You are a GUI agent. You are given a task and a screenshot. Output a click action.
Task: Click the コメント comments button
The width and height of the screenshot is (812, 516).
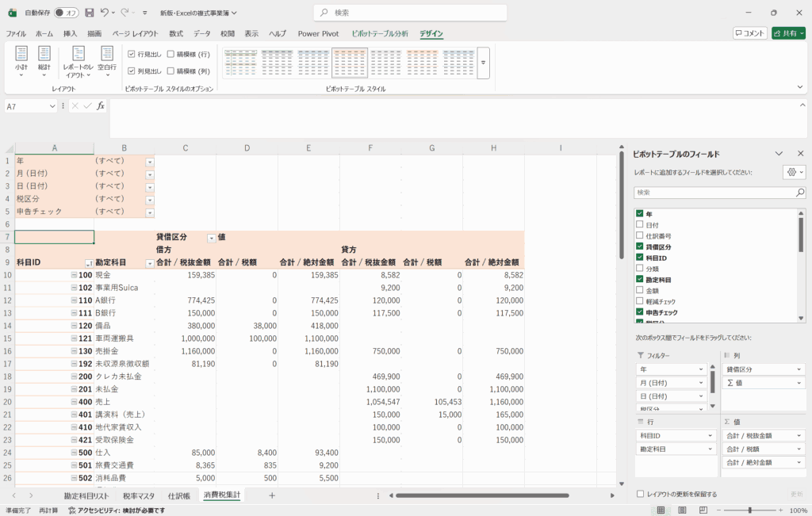tap(749, 33)
